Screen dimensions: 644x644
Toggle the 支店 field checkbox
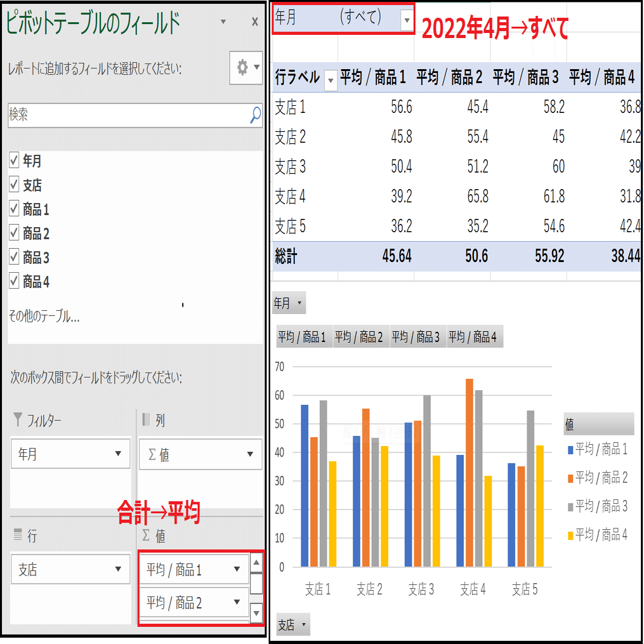(x=14, y=185)
